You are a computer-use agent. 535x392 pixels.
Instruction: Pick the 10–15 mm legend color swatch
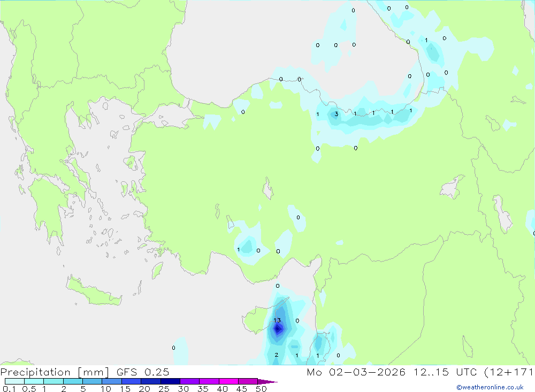112,381
